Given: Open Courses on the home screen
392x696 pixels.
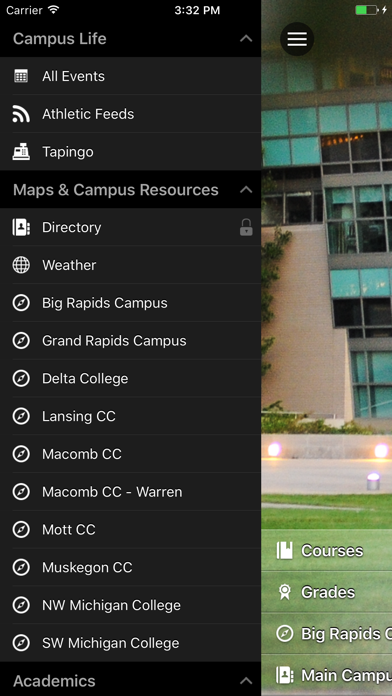Looking at the screenshot, I should [327, 550].
